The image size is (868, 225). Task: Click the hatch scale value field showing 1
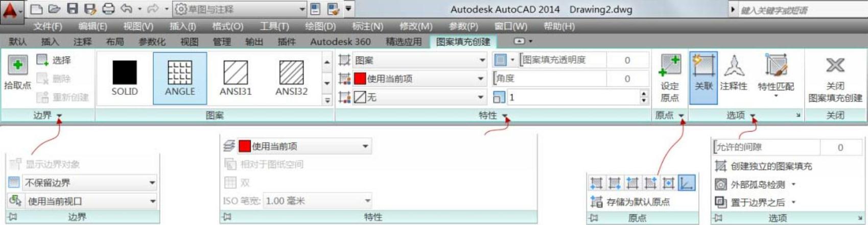coord(572,97)
